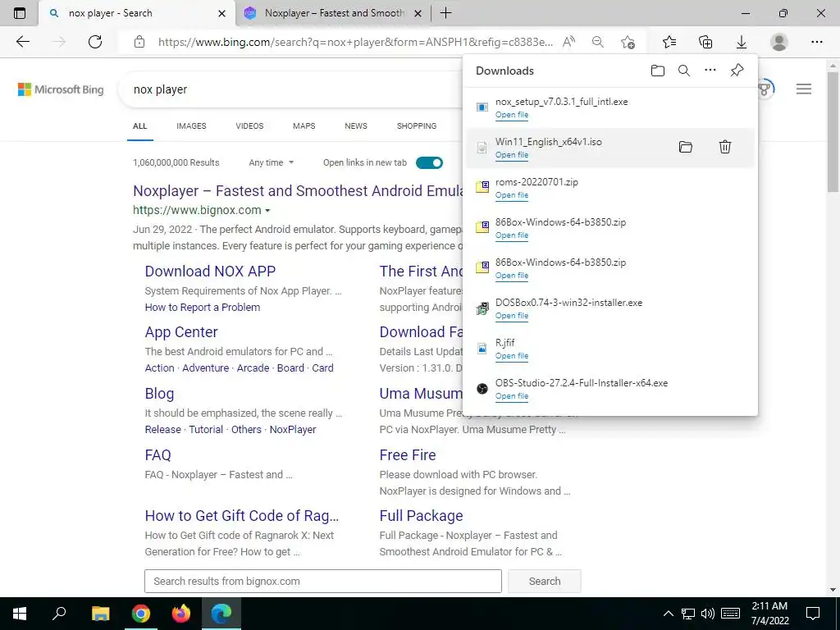Open the network icon in system tray
This screenshot has height=630, width=840.
click(x=688, y=614)
